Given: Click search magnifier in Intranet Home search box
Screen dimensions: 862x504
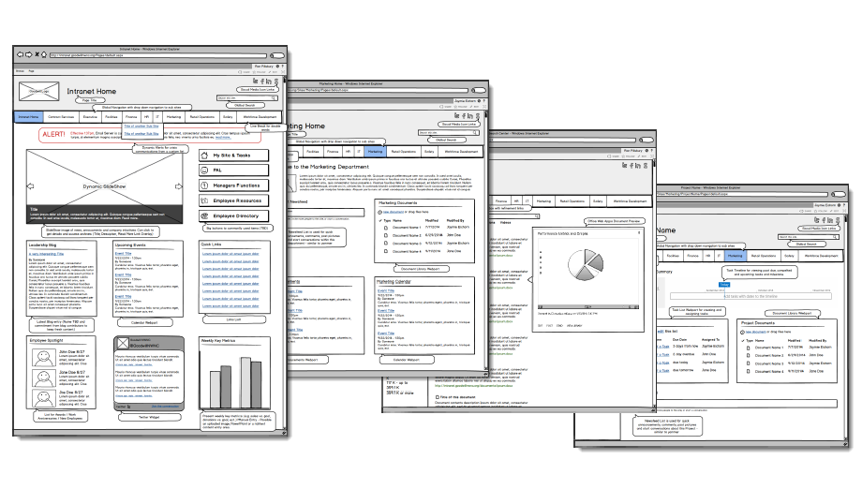Looking at the screenshot, I should [x=274, y=97].
